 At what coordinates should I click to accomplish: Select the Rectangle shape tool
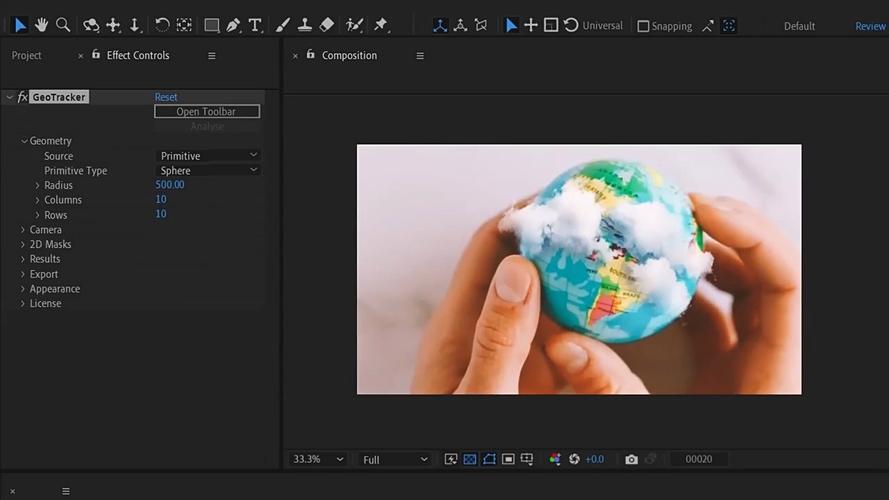(211, 25)
